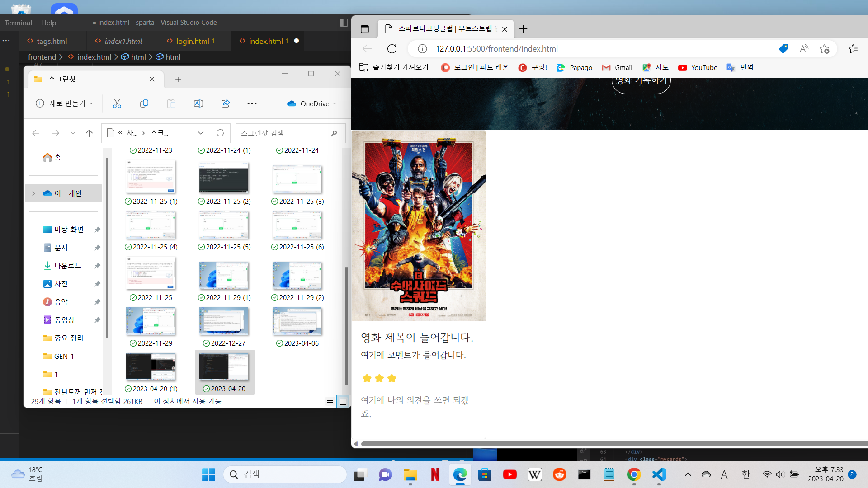Click the taskbar search box
This screenshot has width=868, height=488.
[285, 474]
